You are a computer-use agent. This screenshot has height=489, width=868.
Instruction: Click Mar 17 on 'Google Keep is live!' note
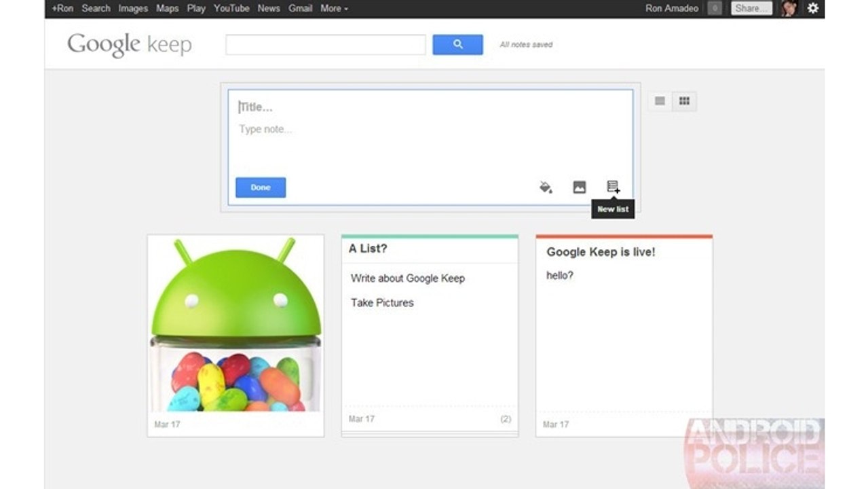click(x=556, y=424)
